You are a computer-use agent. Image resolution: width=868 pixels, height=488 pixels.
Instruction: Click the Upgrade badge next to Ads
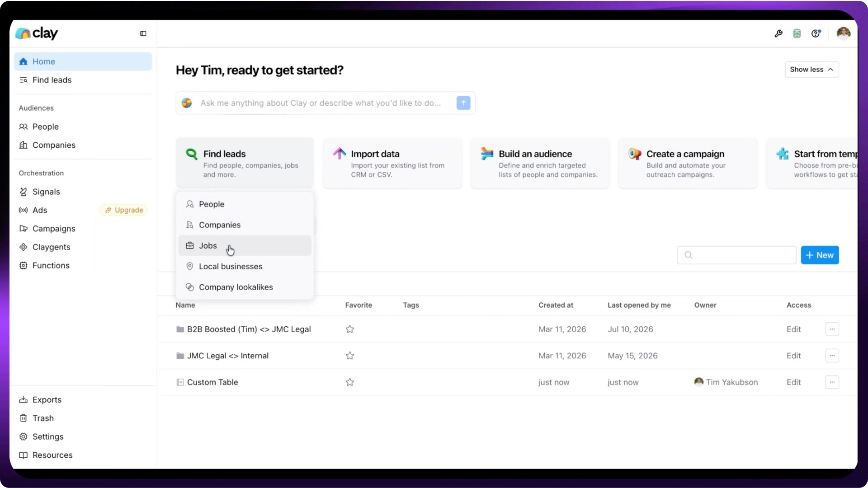(x=124, y=210)
